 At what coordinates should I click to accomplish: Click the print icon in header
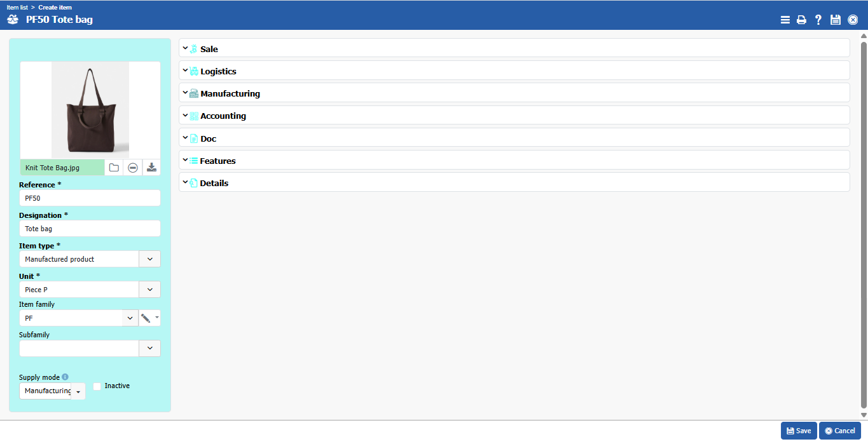click(801, 20)
